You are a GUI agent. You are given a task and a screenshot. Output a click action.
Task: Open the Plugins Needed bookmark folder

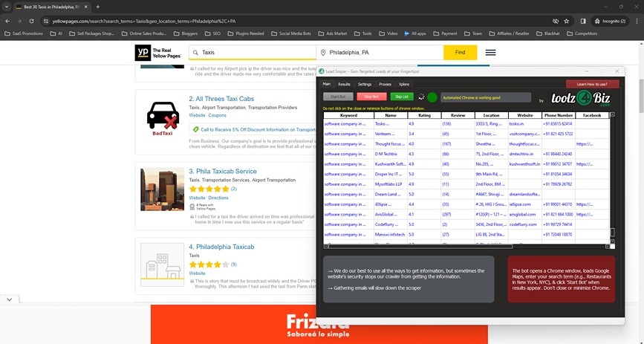246,33
